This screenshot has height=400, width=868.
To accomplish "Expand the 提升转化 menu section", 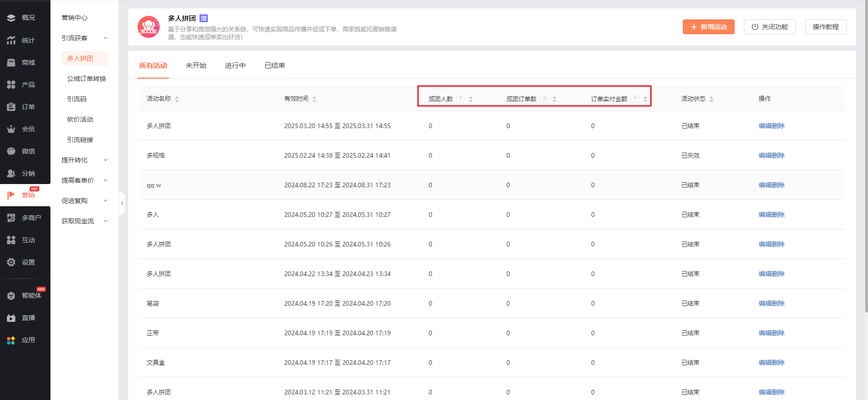I will tap(106, 160).
